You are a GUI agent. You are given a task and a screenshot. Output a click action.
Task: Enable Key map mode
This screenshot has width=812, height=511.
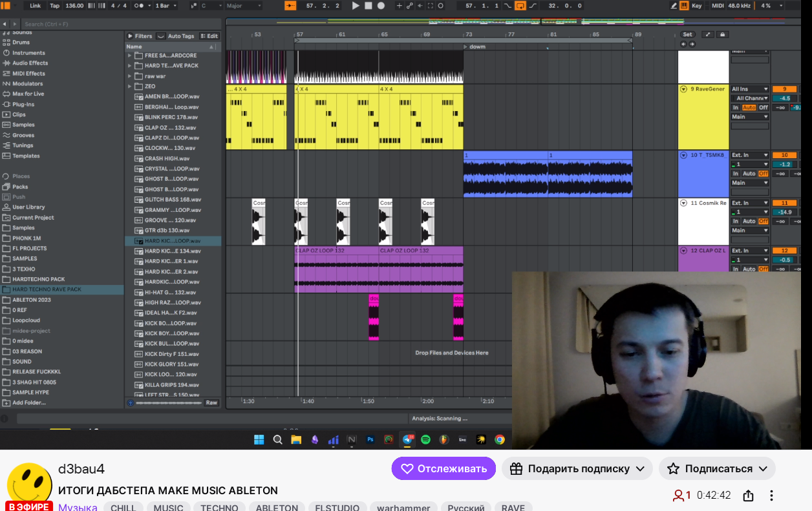696,6
